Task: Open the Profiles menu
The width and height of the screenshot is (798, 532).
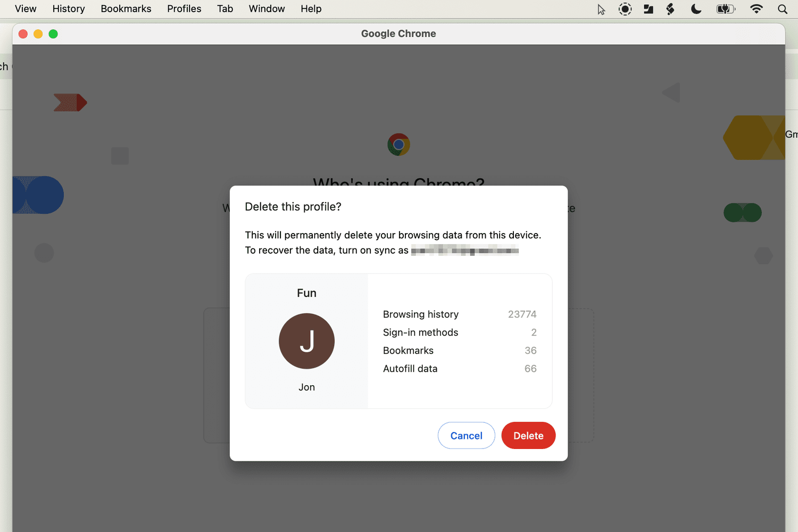Action: click(x=184, y=9)
